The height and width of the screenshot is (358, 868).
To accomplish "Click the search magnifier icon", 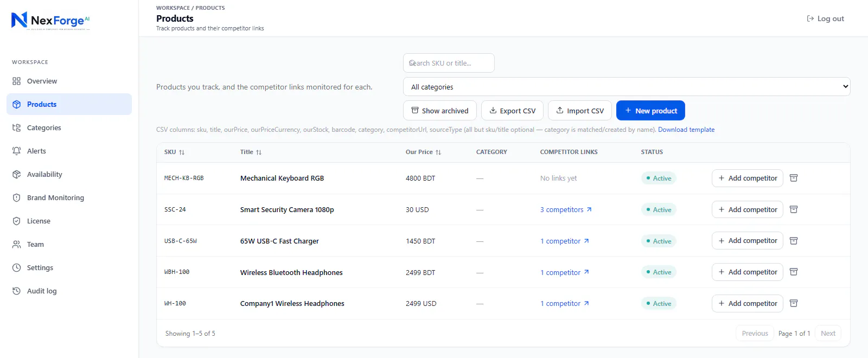I will pyautogui.click(x=412, y=63).
